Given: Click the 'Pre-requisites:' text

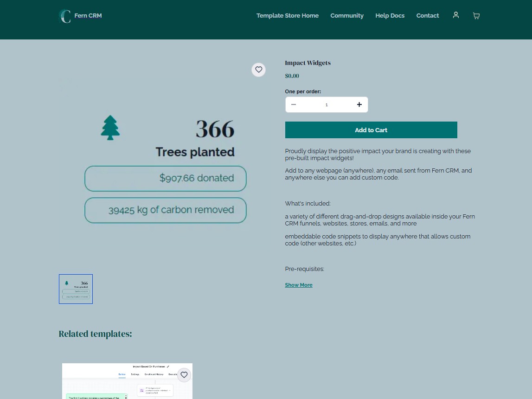Looking at the screenshot, I should click(304, 269).
